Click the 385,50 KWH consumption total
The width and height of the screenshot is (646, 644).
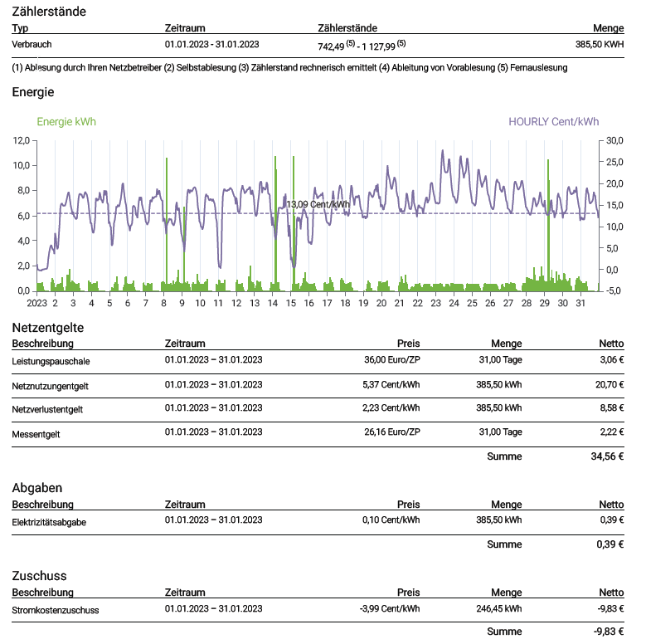coord(600,44)
